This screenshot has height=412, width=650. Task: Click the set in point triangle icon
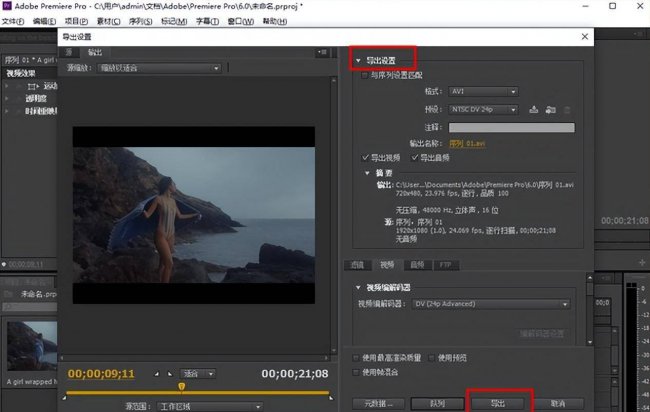(156, 374)
